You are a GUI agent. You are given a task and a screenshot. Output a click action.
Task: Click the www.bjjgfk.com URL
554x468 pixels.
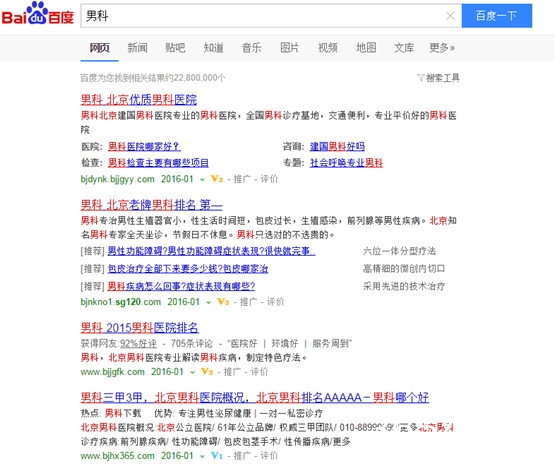tap(113, 372)
